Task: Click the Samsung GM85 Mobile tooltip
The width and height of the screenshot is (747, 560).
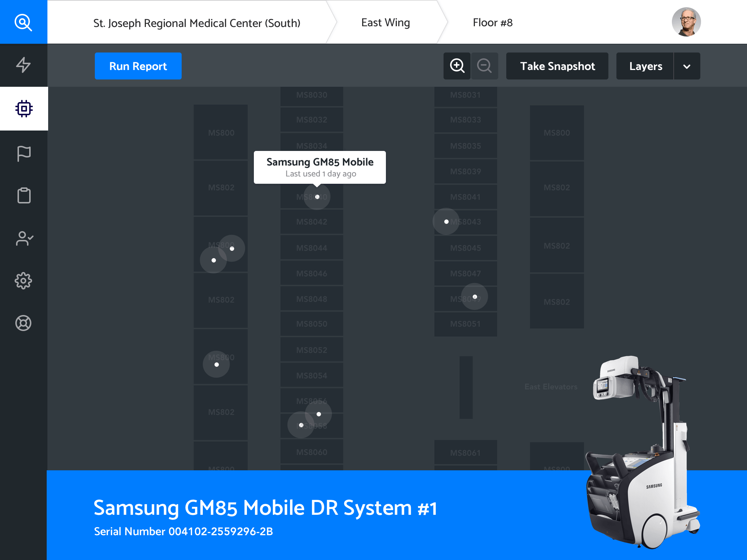Action: pyautogui.click(x=320, y=167)
